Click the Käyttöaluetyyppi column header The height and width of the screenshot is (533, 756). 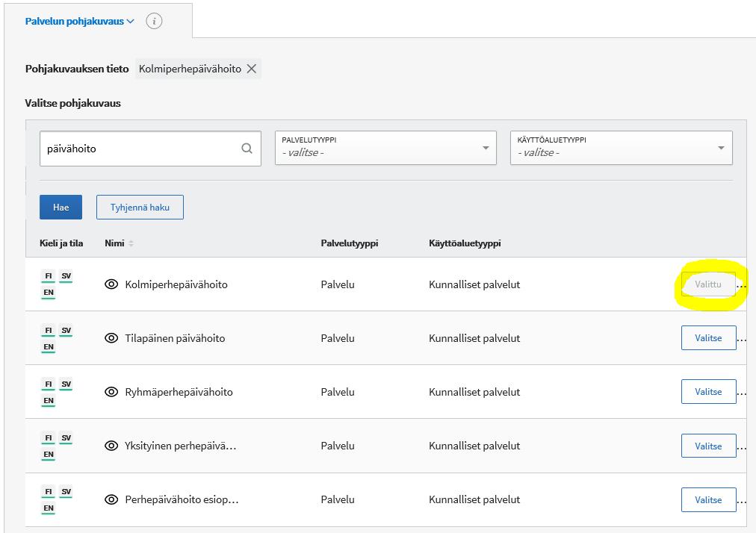tap(465, 243)
